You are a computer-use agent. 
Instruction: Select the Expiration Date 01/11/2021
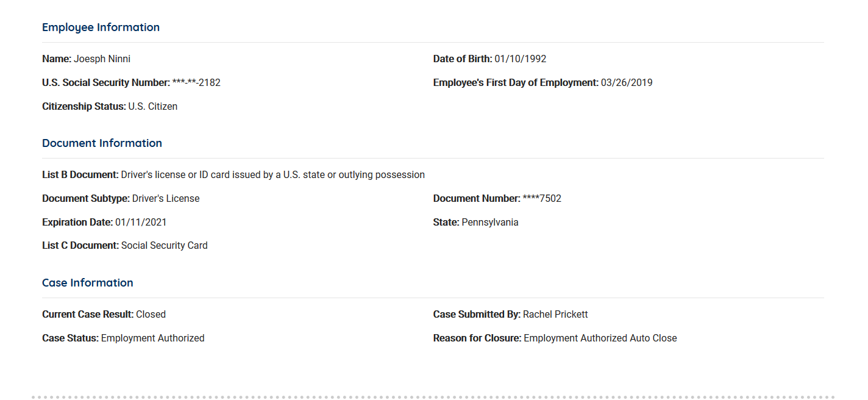pos(141,223)
